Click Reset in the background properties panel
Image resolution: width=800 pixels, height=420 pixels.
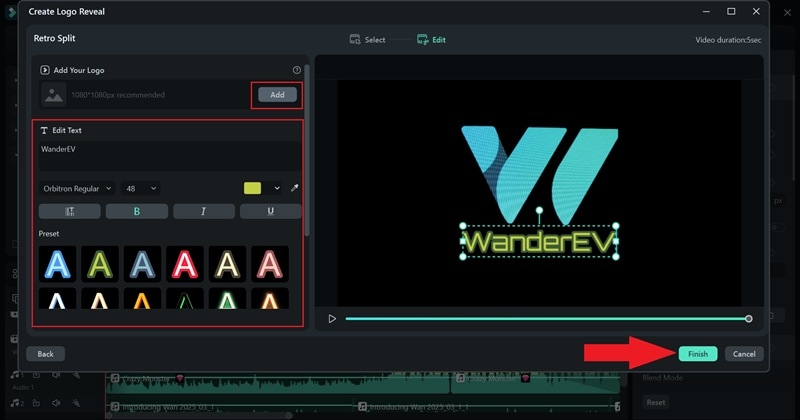point(656,402)
